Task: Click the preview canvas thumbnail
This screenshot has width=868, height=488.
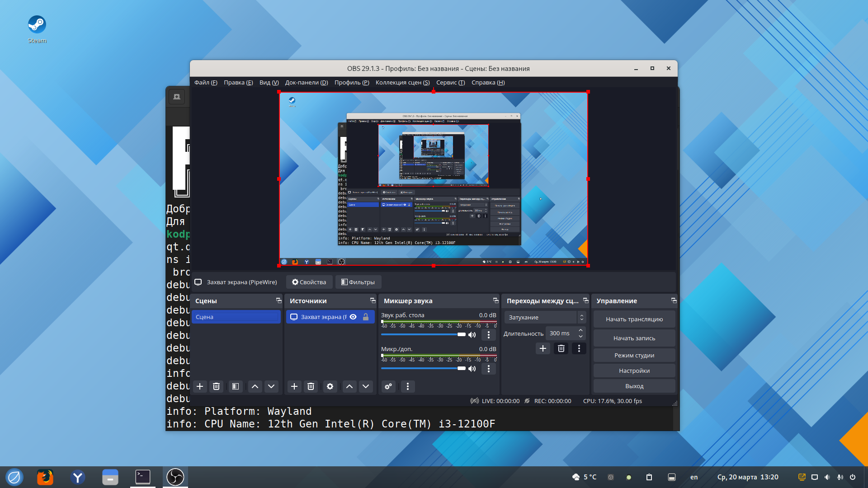Action: (x=434, y=179)
